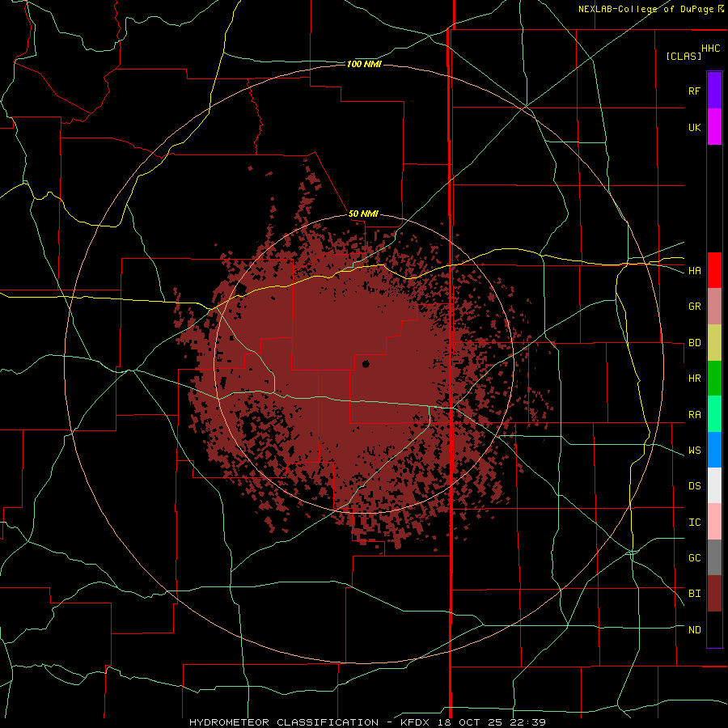Select the BD yellow legend swatch
This screenshot has width=728, height=728.
click(714, 343)
